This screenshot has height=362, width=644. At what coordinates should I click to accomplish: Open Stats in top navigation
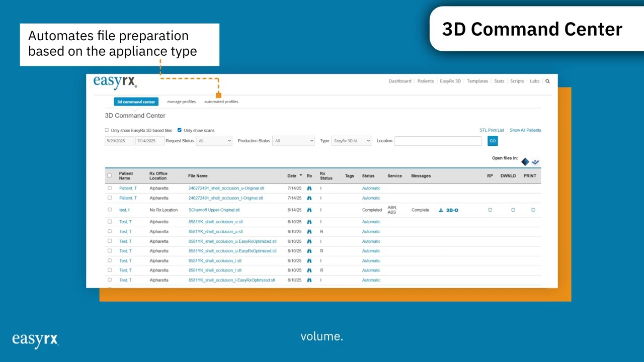click(499, 81)
